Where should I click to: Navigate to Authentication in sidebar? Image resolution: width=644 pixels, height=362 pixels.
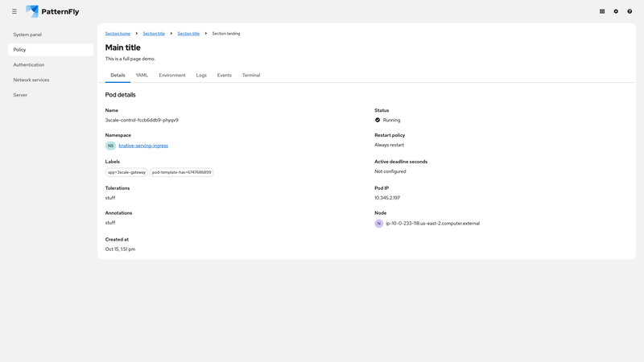29,64
